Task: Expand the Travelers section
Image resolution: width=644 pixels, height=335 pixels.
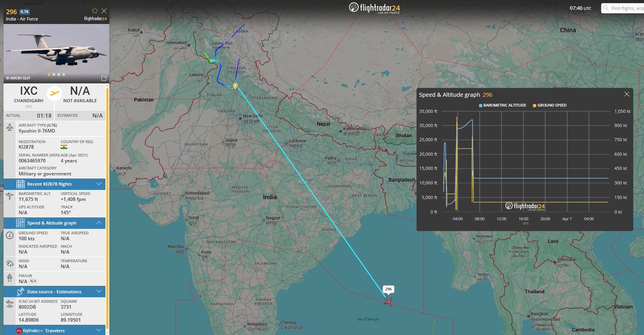Action: point(55,330)
